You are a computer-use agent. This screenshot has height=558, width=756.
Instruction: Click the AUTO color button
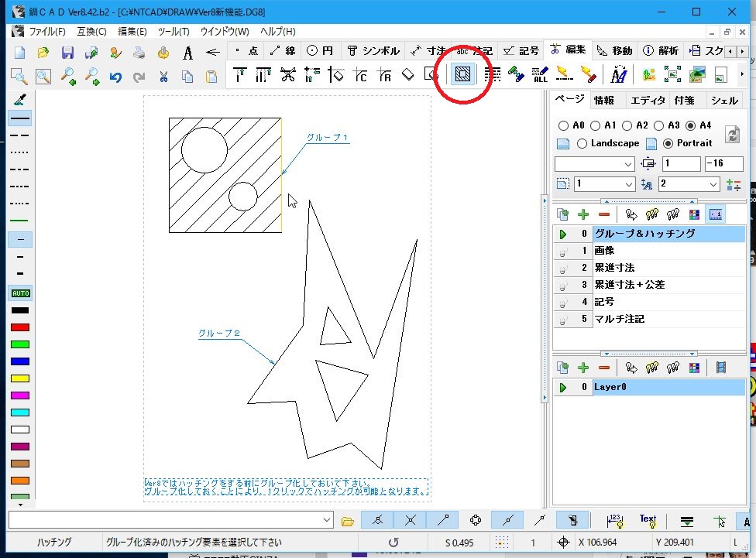click(x=20, y=293)
